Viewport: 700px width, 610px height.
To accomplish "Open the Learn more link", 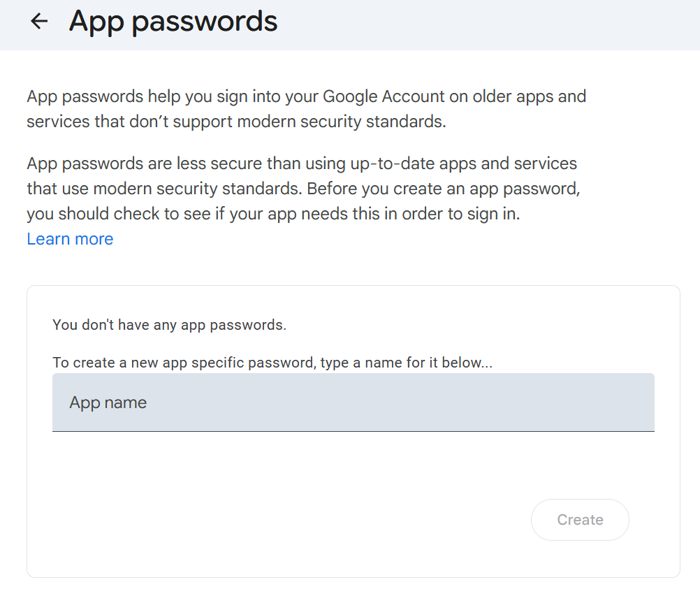I will pos(70,239).
